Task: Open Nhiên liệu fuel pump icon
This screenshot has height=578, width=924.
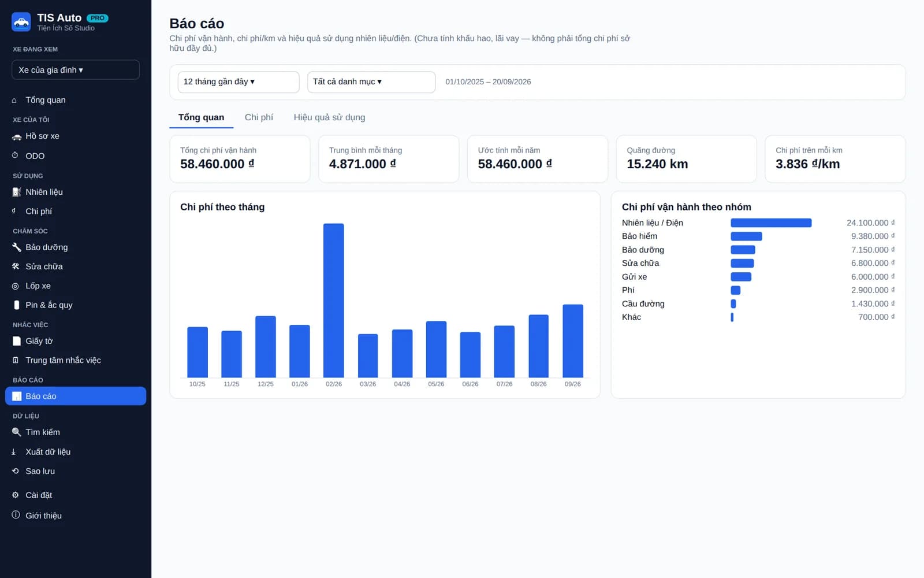Action: click(16, 192)
